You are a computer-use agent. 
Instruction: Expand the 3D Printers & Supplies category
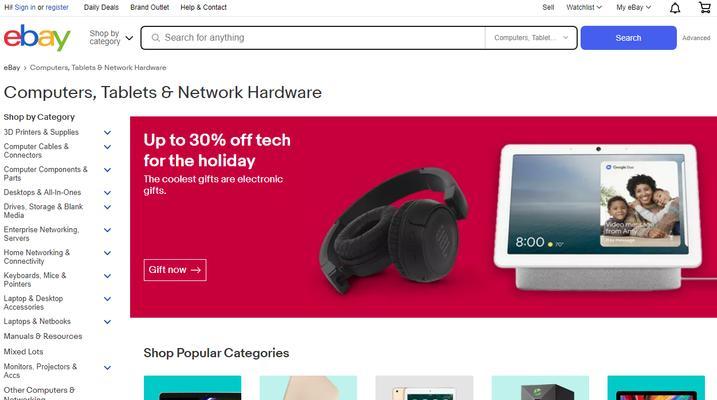107,133
